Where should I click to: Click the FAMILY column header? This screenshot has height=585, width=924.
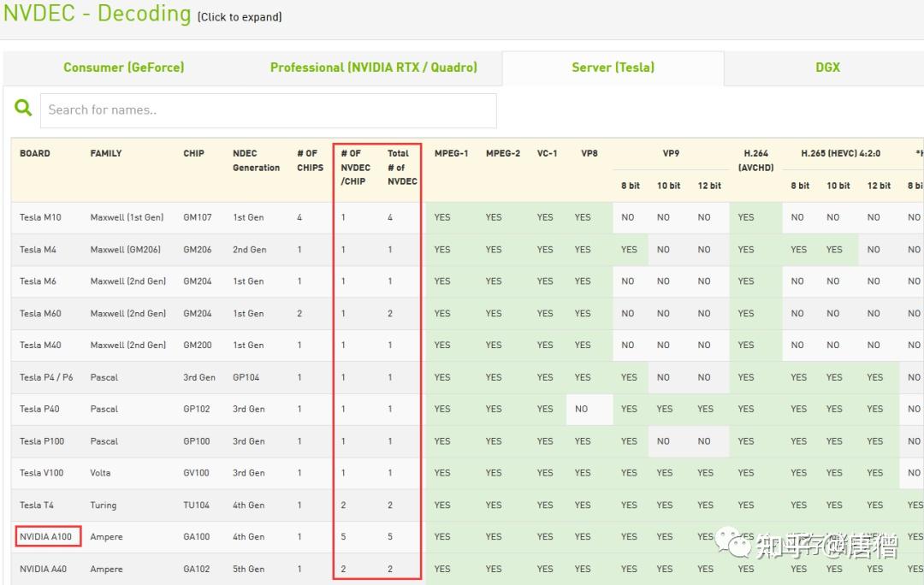click(106, 153)
